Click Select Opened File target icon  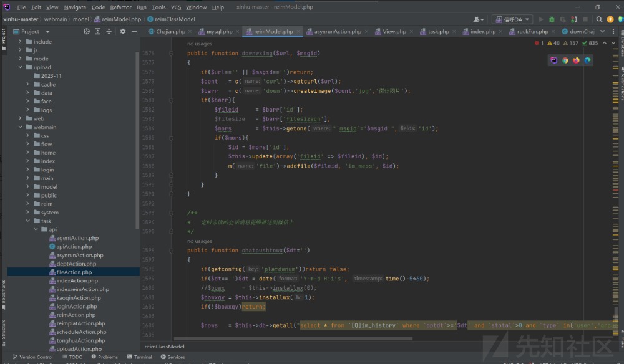(x=87, y=31)
